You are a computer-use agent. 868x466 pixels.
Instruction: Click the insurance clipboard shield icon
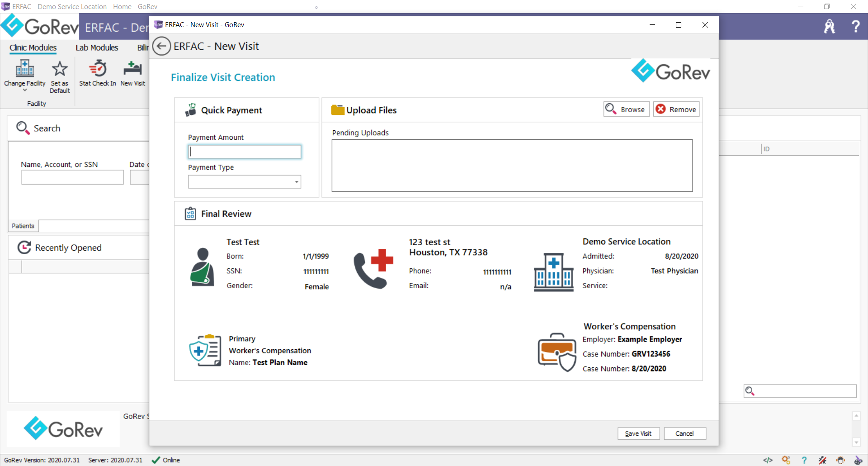click(205, 350)
